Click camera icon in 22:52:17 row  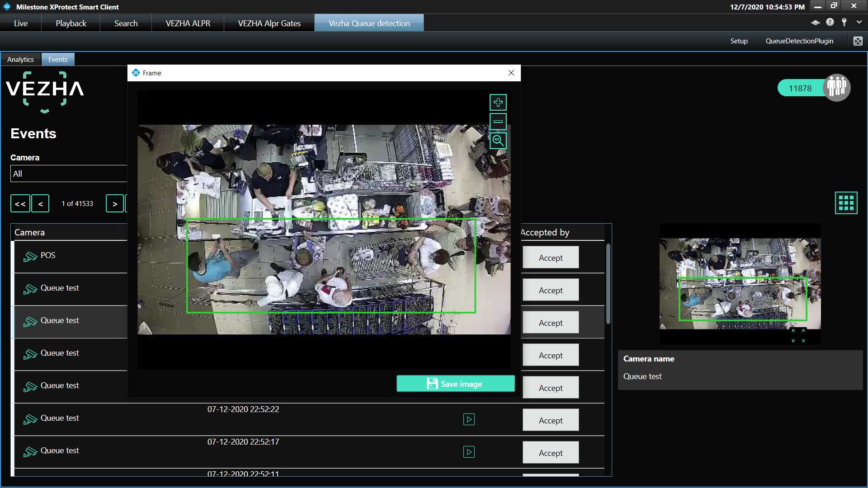click(x=30, y=452)
